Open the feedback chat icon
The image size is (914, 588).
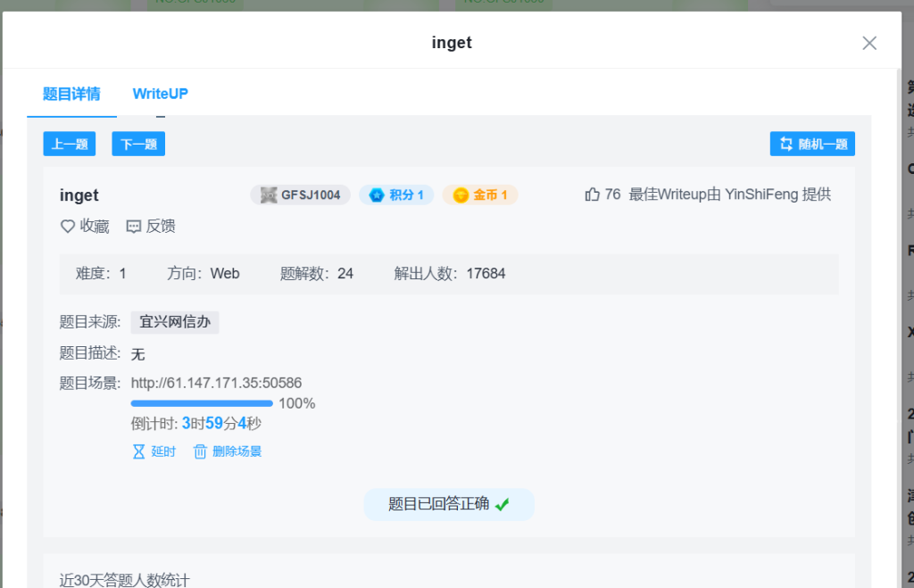[134, 227]
